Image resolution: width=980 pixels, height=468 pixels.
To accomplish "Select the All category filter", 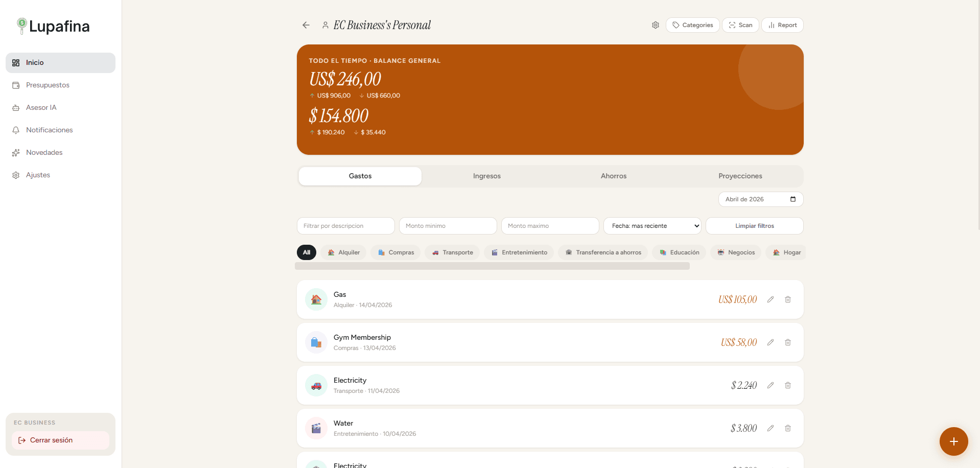I will (307, 252).
